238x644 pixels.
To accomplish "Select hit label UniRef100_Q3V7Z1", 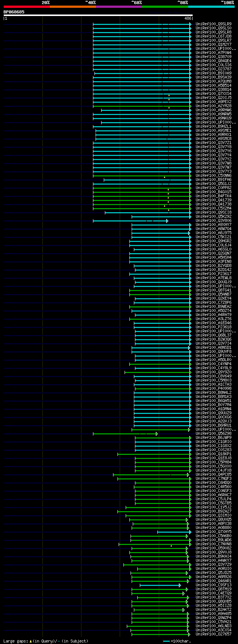I will tap(213, 143).
